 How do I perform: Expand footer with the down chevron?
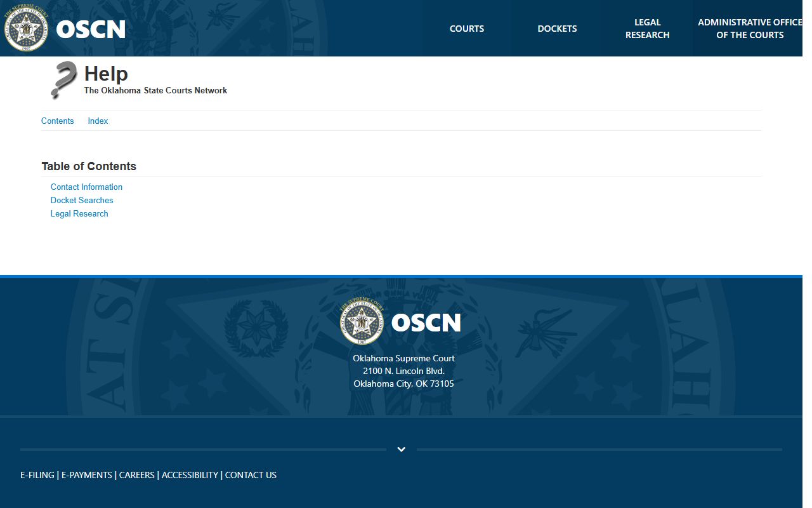pyautogui.click(x=401, y=449)
